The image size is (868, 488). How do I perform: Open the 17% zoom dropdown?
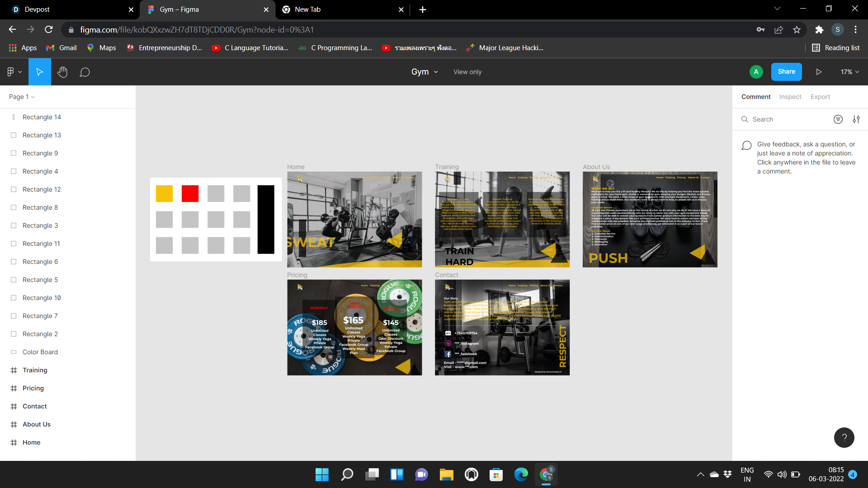(849, 72)
